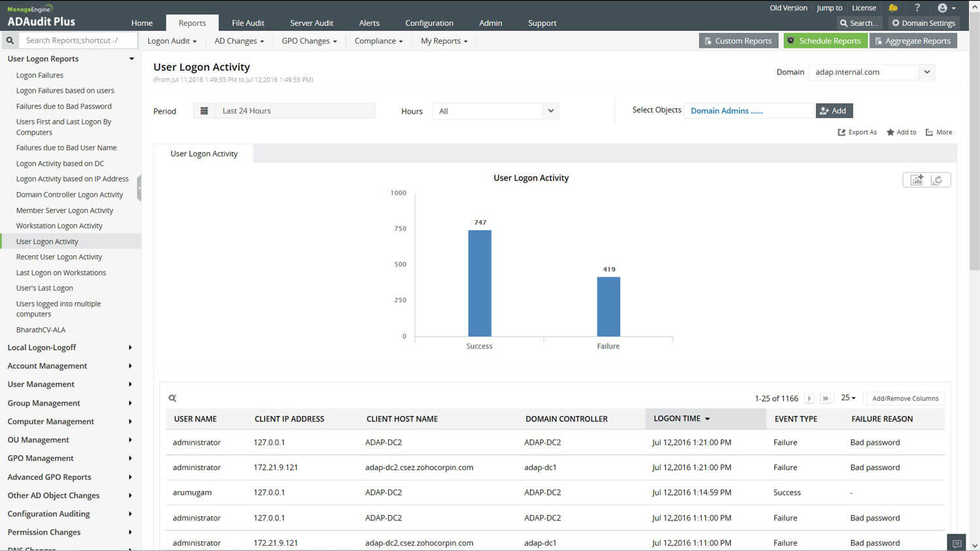980x551 pixels.
Task: Click the Schedule Reports button
Action: (x=825, y=40)
